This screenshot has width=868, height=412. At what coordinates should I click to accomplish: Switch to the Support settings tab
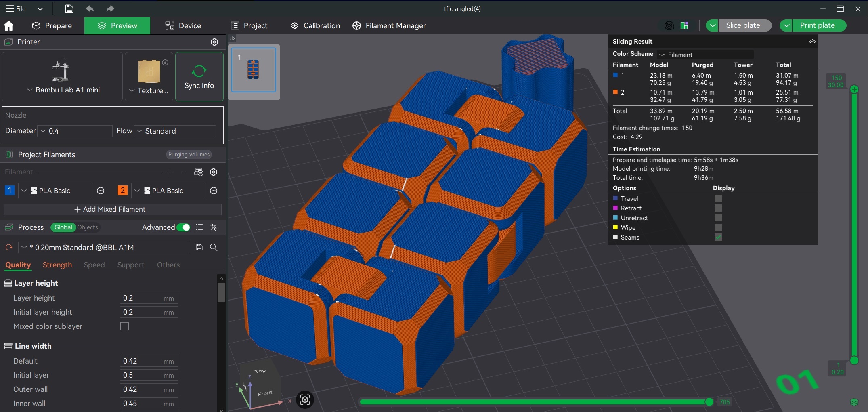[131, 265]
